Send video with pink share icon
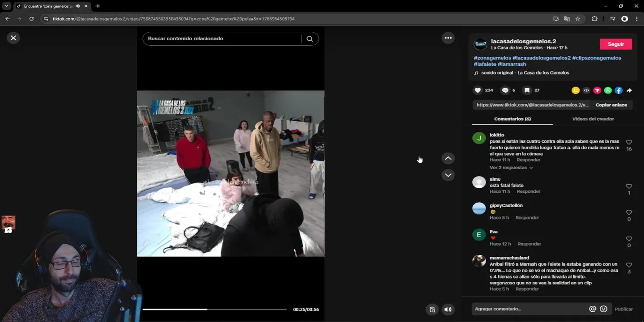The height and width of the screenshot is (322, 644). tap(597, 90)
